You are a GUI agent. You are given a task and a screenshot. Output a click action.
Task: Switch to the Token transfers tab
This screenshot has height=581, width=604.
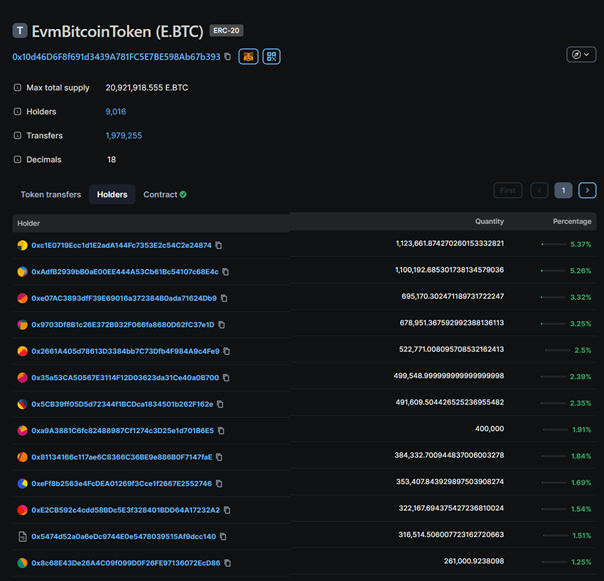pos(51,195)
